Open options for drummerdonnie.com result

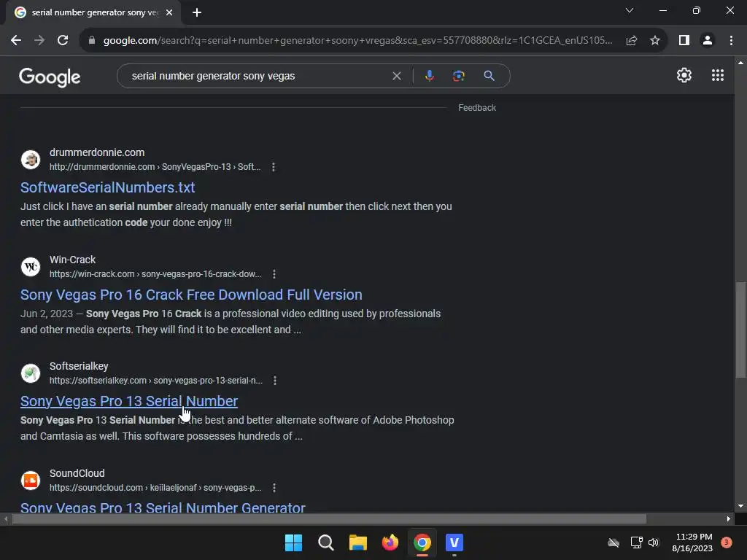[x=274, y=167]
